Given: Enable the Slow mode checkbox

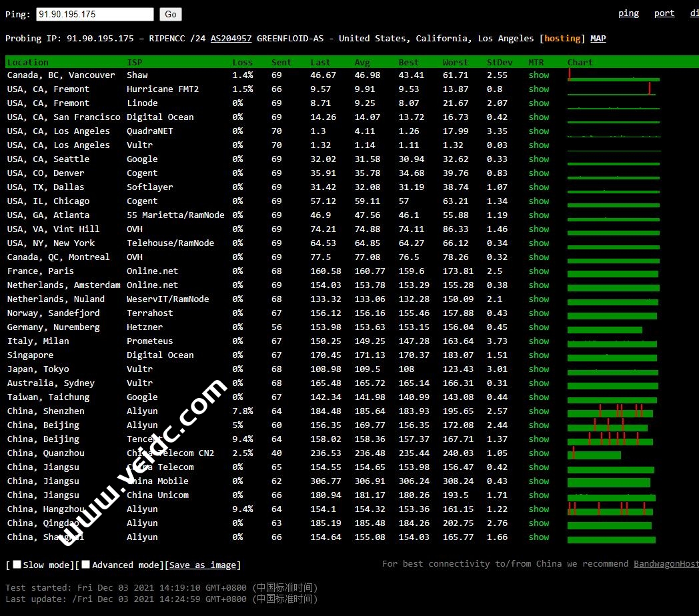Looking at the screenshot, I should pyautogui.click(x=17, y=565).
